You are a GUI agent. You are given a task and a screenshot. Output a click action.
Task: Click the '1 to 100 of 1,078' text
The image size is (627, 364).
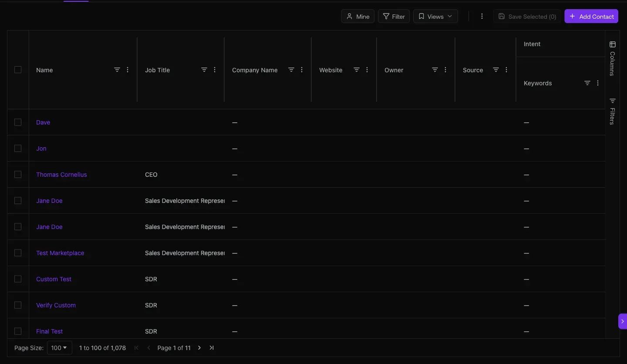102,348
